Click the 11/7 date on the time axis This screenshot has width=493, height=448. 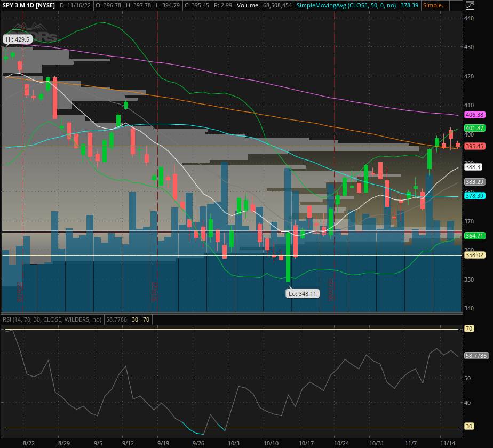[x=411, y=443]
